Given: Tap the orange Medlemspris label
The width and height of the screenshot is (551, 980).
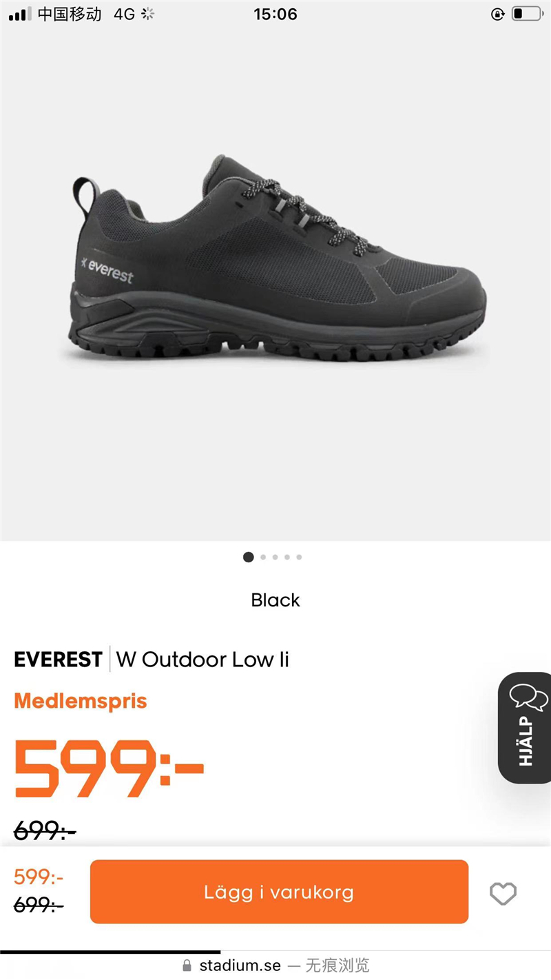Looking at the screenshot, I should pyautogui.click(x=81, y=701).
